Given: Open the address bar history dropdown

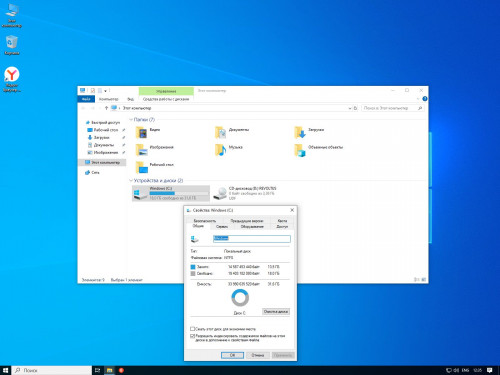Looking at the screenshot, I should tap(350, 108).
